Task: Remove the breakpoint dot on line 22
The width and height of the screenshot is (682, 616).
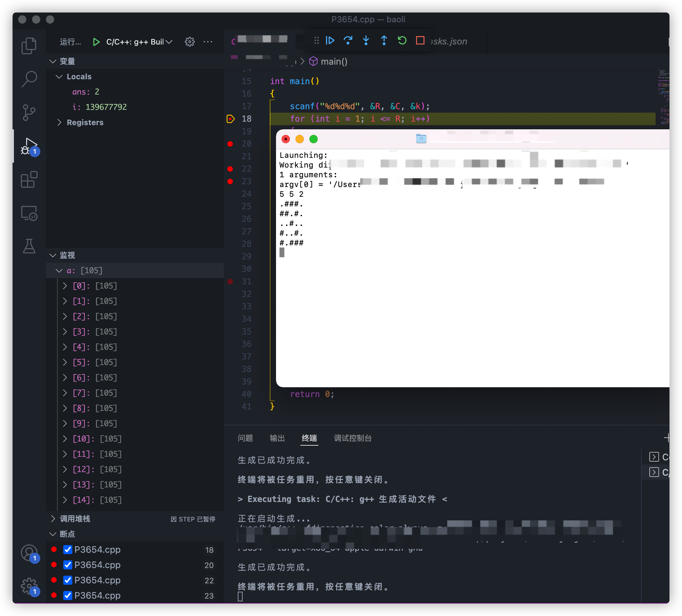Action: [x=230, y=169]
